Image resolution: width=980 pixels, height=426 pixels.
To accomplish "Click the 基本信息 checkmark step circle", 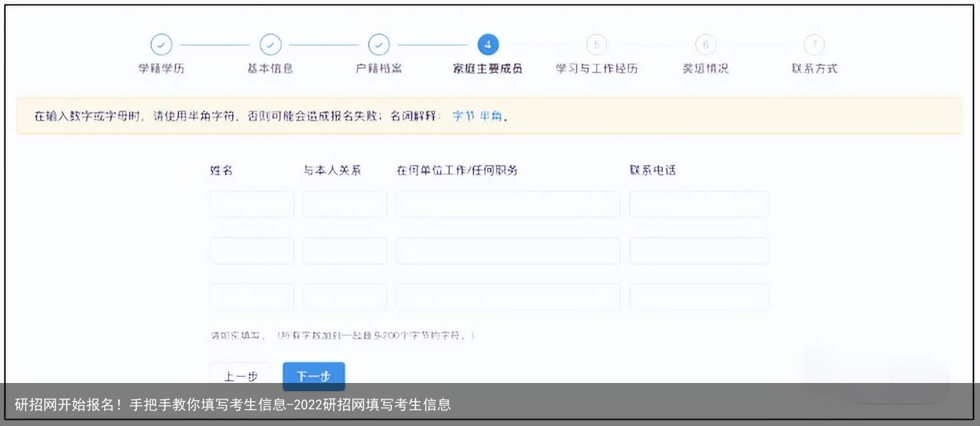I will (270, 44).
